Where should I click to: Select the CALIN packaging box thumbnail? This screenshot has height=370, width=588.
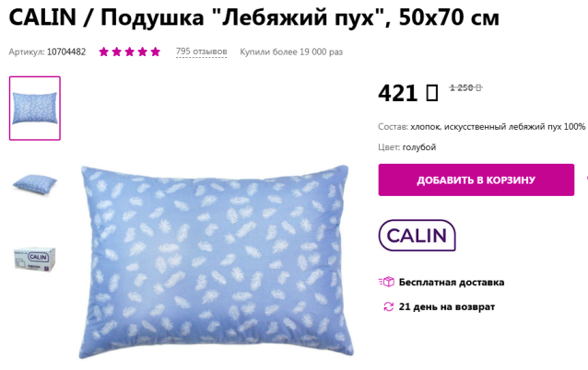tap(34, 259)
